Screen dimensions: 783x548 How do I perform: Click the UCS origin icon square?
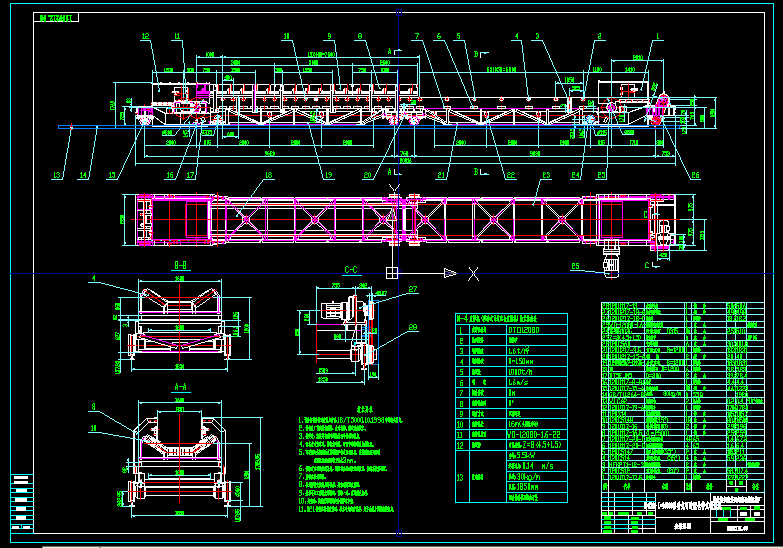(398, 273)
